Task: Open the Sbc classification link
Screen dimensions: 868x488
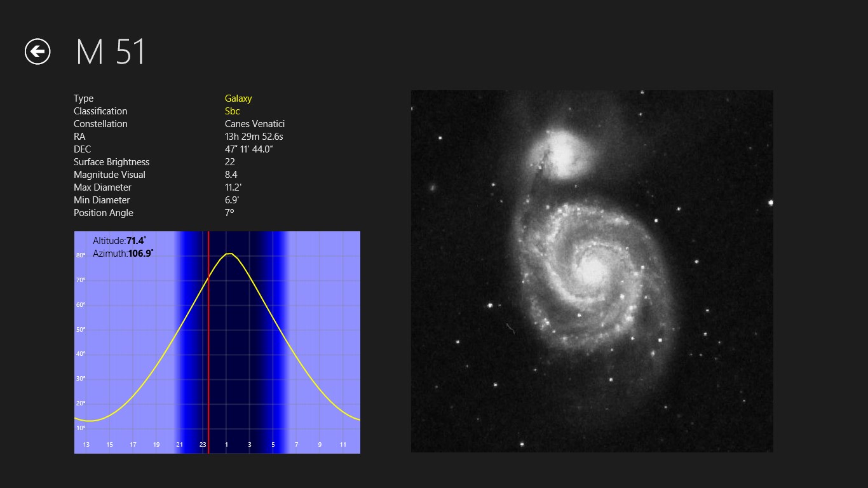Action: [x=232, y=111]
